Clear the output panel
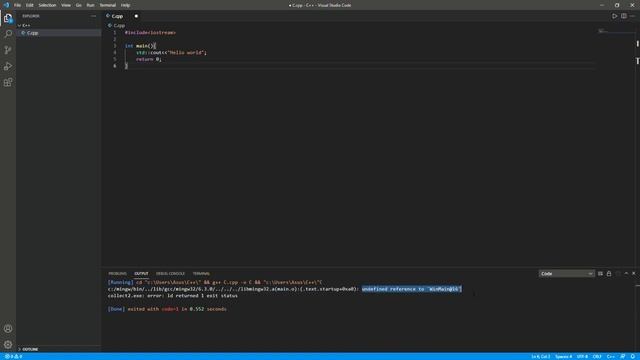 click(x=600, y=273)
